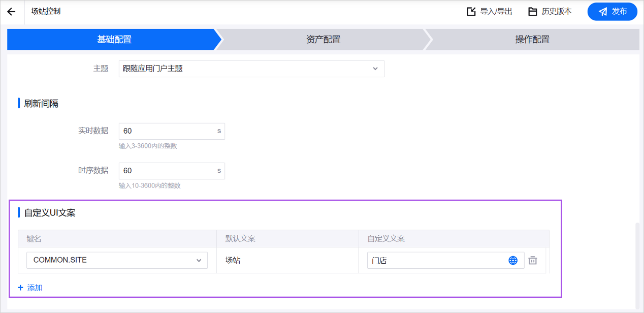Click the 实时数据 interval input field
The width and height of the screenshot is (644, 313).
click(x=167, y=131)
